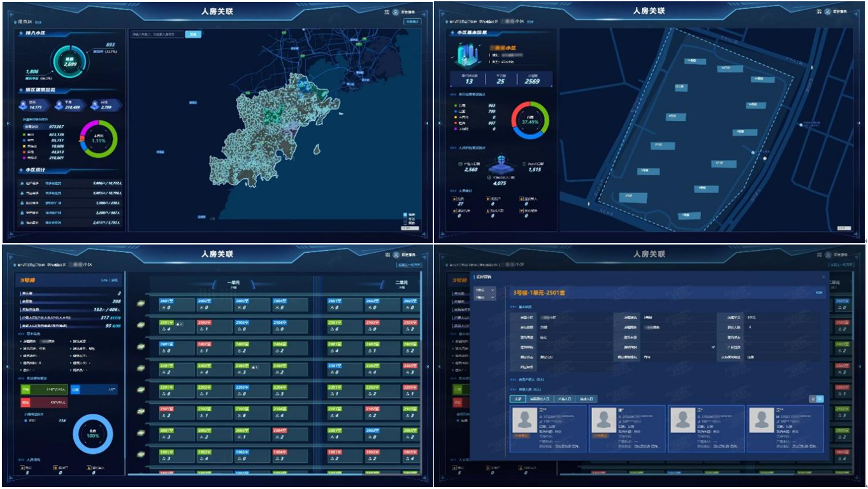This screenshot has height=489, width=868.
Task: Open the first dropdown in room detail dialog
Action: coord(485,290)
